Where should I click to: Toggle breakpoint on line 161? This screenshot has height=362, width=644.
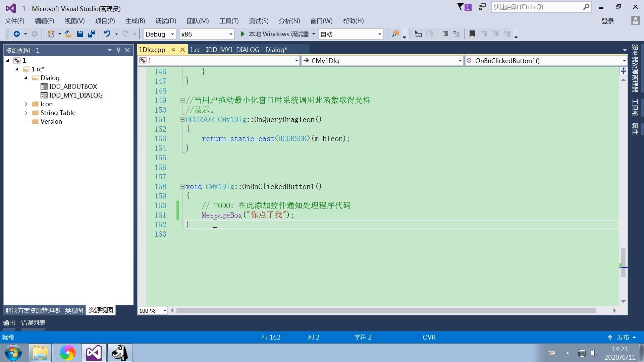click(x=143, y=215)
